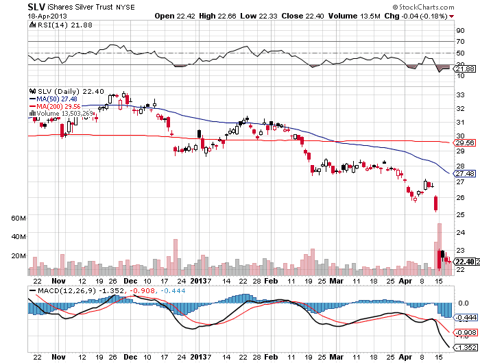
Task: Click the 26 price level on axis
Action: [x=460, y=197]
